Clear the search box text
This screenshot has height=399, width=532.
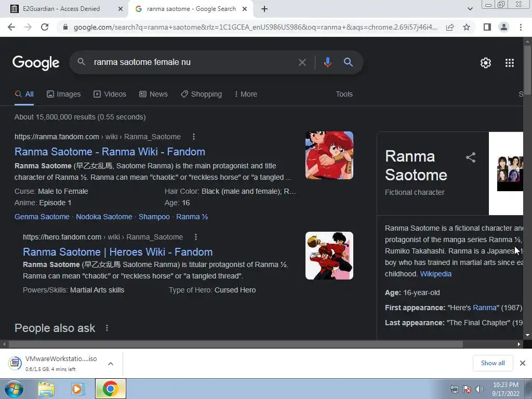pyautogui.click(x=302, y=62)
